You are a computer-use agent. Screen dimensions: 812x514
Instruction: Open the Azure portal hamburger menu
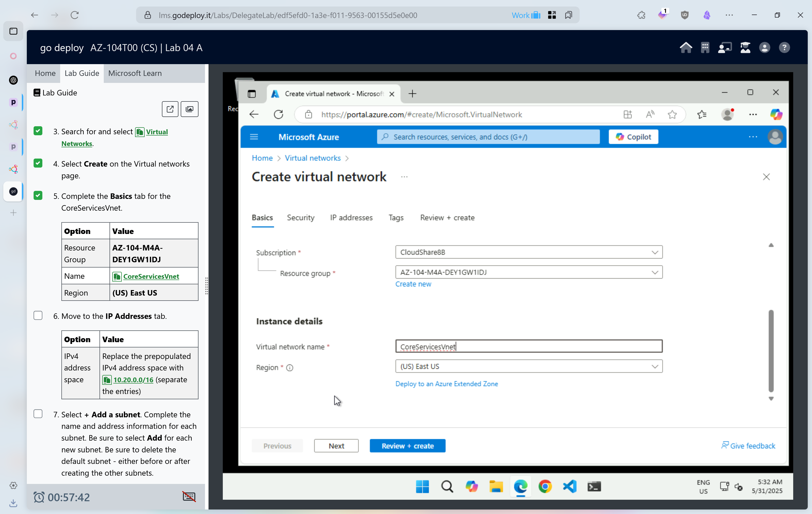coord(254,137)
